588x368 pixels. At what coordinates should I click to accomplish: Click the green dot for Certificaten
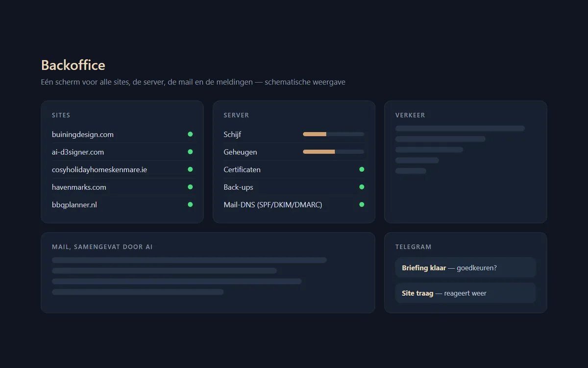[362, 169]
